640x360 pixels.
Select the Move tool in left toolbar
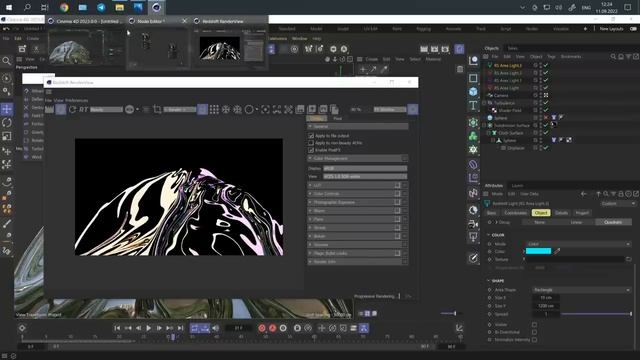tap(7, 109)
